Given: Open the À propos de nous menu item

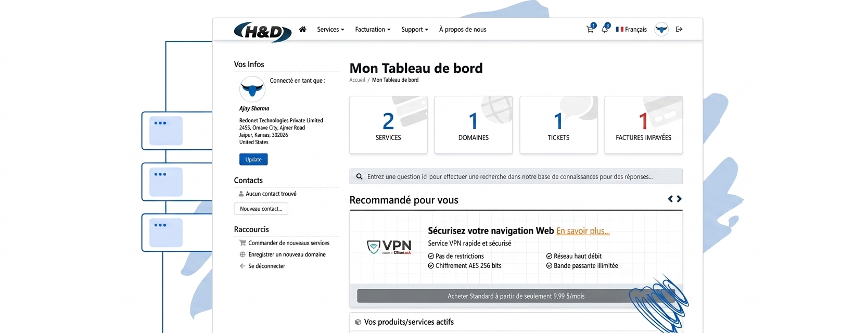Looking at the screenshot, I should click(x=463, y=29).
